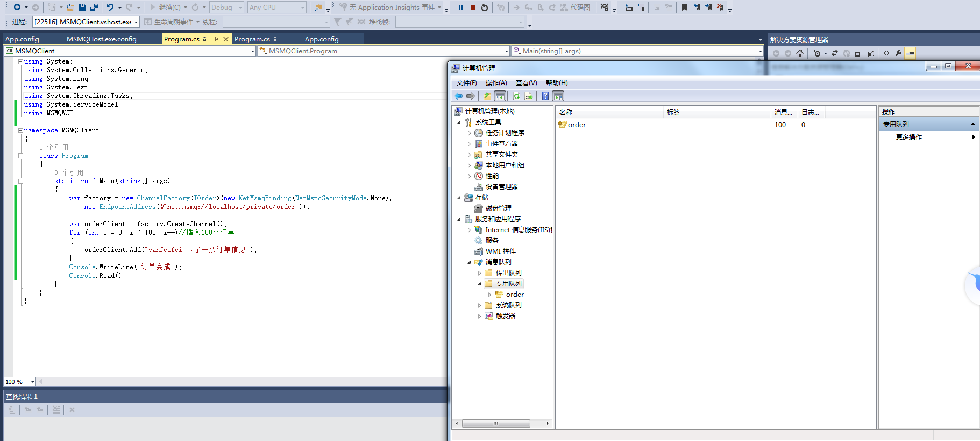Click 更多操作 in the actions pane
Image resolution: width=980 pixels, height=441 pixels.
pyautogui.click(x=909, y=137)
